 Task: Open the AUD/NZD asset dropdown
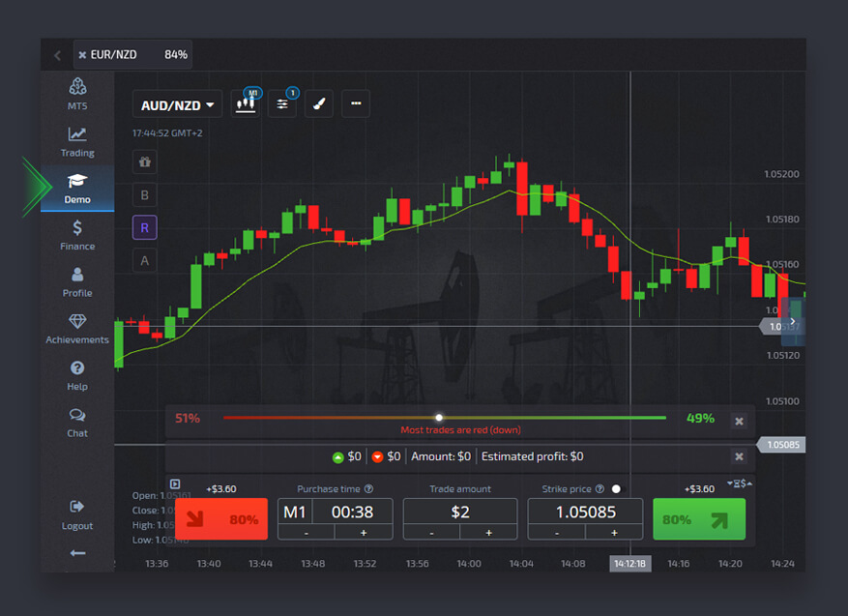click(x=178, y=104)
